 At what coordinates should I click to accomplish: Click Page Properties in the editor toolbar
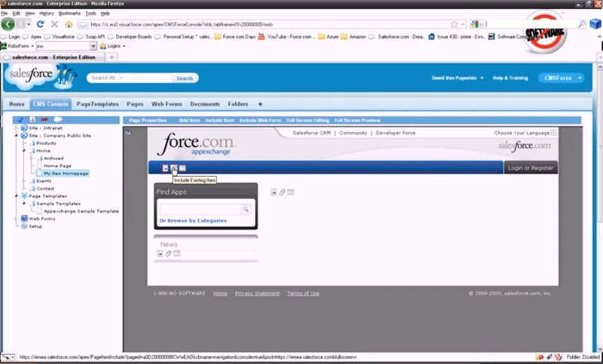[148, 121]
